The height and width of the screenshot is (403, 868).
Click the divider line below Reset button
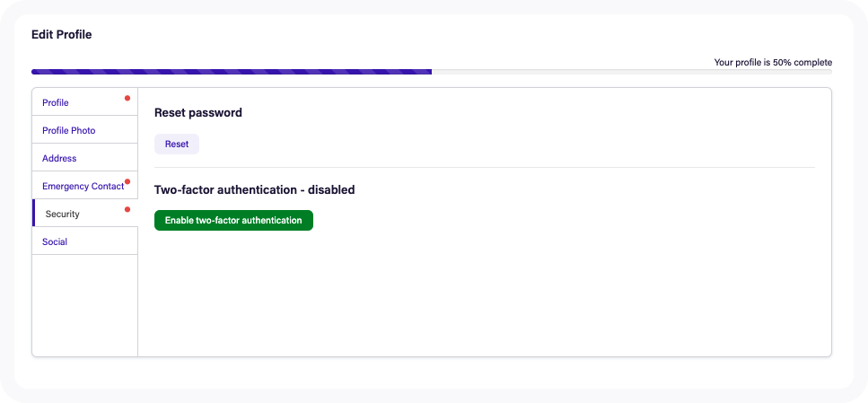point(485,167)
